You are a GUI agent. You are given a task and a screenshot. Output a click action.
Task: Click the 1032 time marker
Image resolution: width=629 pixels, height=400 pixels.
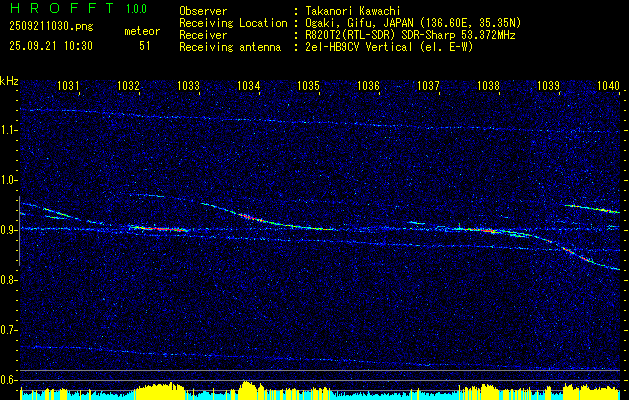pyautogui.click(x=128, y=85)
